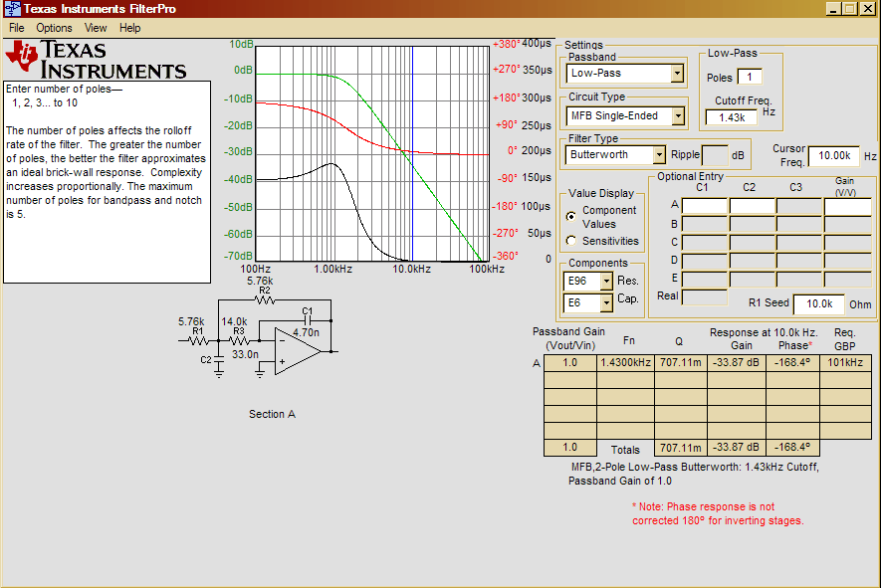Click the 33.0n C2 value label
881x588 pixels.
pyautogui.click(x=245, y=354)
